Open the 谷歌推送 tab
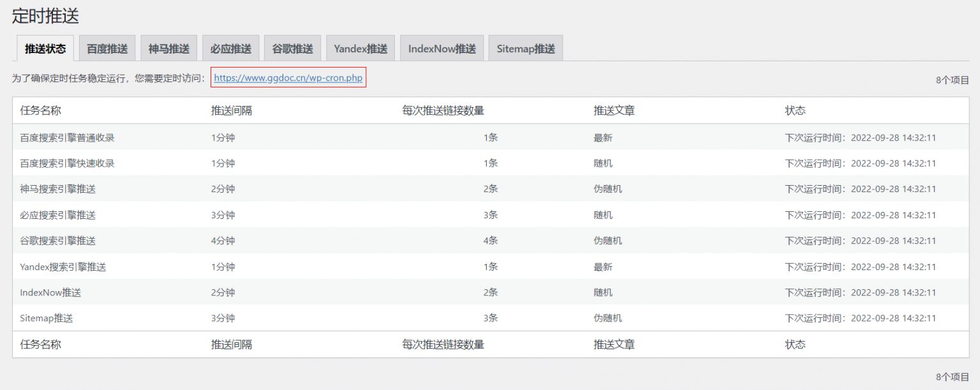This screenshot has height=390, width=980. 292,49
